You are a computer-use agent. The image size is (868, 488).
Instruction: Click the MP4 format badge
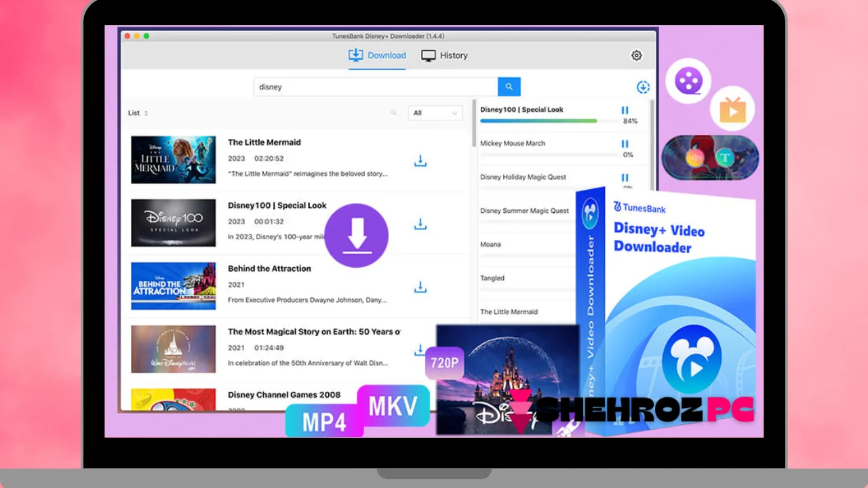pyautogui.click(x=323, y=421)
